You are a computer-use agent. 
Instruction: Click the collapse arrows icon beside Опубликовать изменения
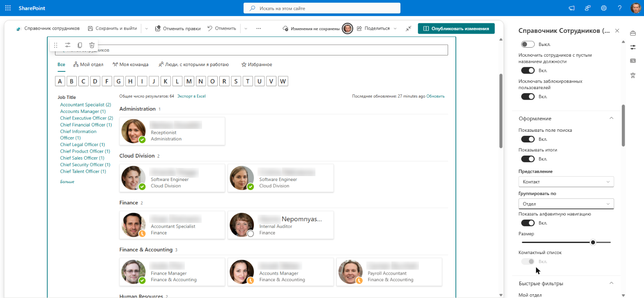click(x=408, y=28)
